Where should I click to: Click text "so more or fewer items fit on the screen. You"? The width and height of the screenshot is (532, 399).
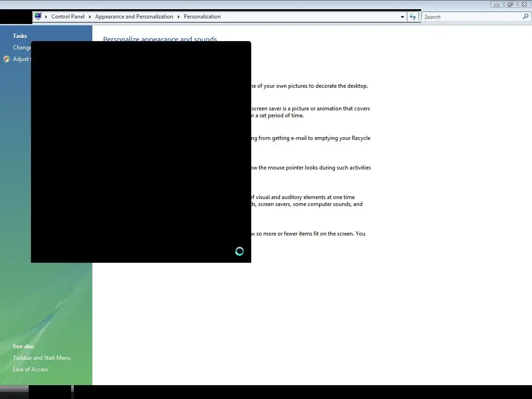click(311, 233)
